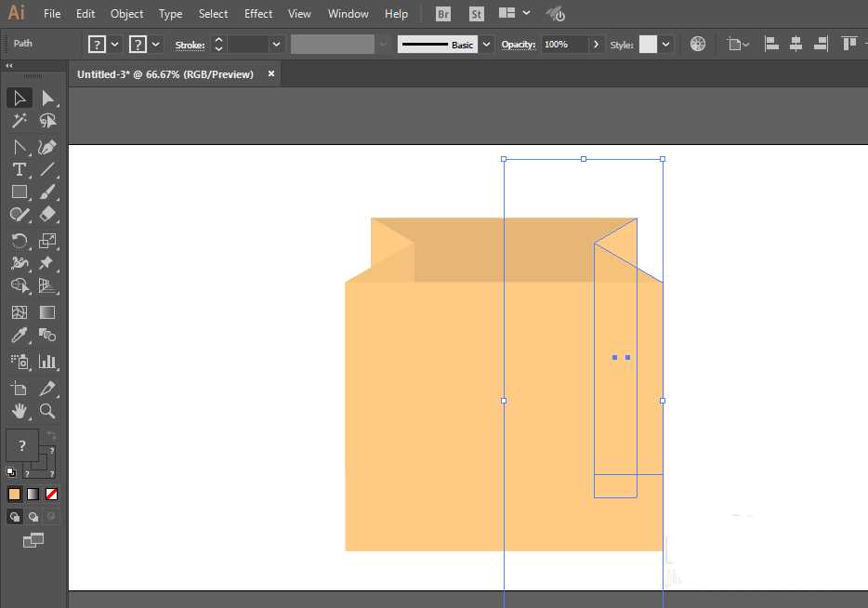Open Adobe Bridge via Br icon
Viewport: 868px width, 608px height.
pyautogui.click(x=443, y=14)
